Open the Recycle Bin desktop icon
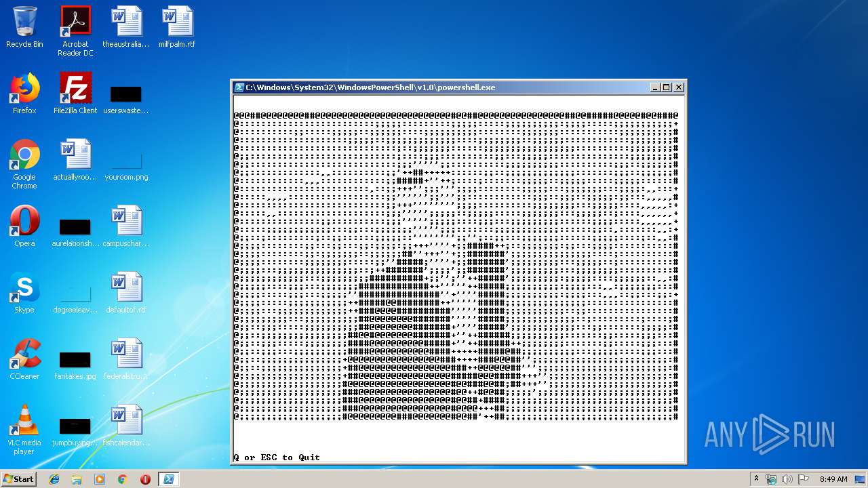Viewport: 868px width, 488px height. [24, 27]
